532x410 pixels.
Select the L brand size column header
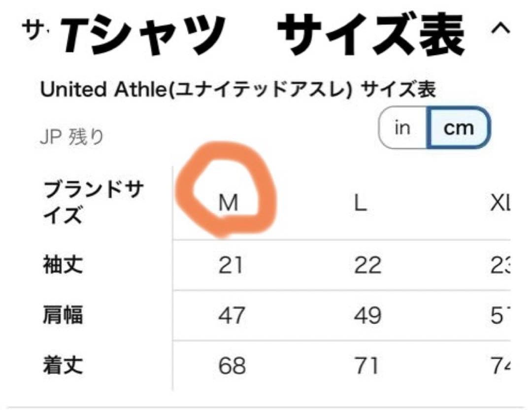pos(361,203)
